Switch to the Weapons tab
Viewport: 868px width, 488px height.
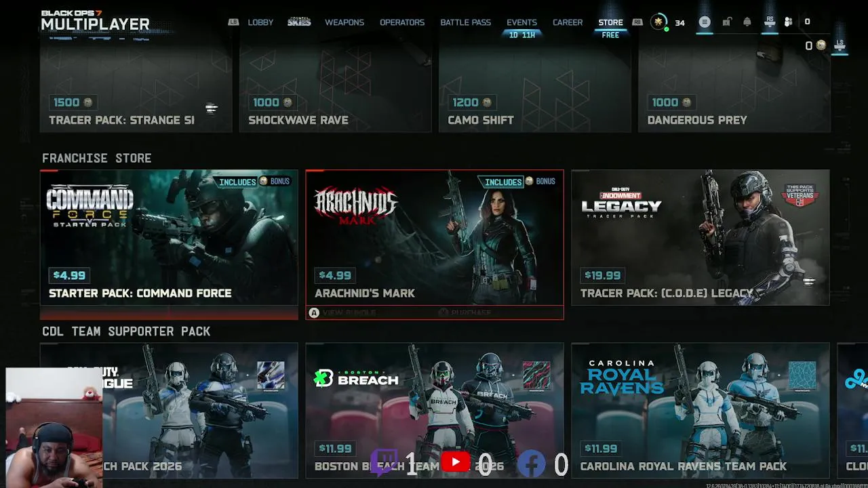(344, 22)
